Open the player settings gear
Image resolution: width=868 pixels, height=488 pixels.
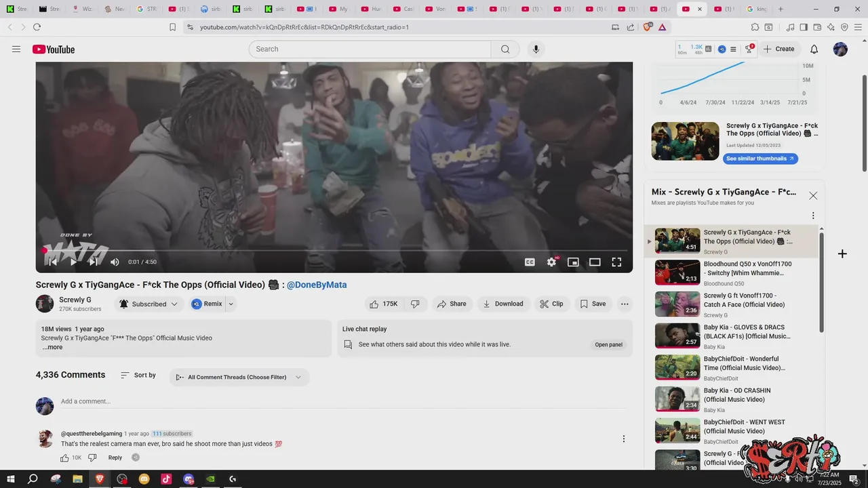[x=551, y=262]
